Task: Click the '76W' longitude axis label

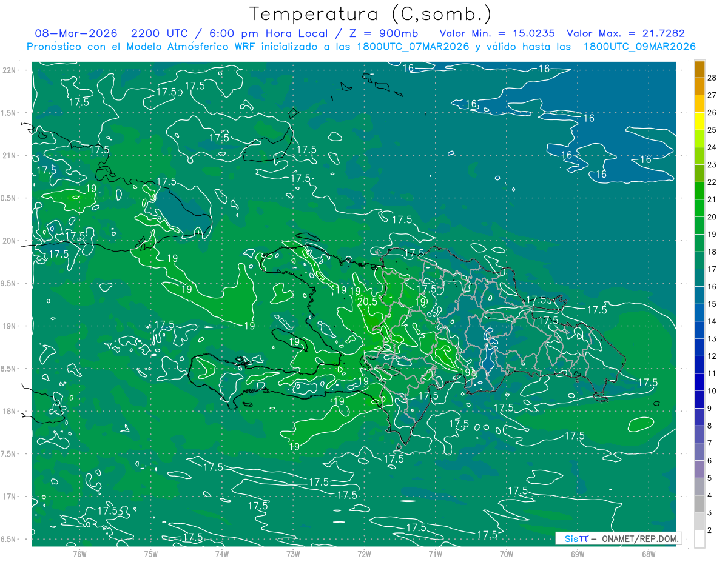Action: pyautogui.click(x=79, y=554)
